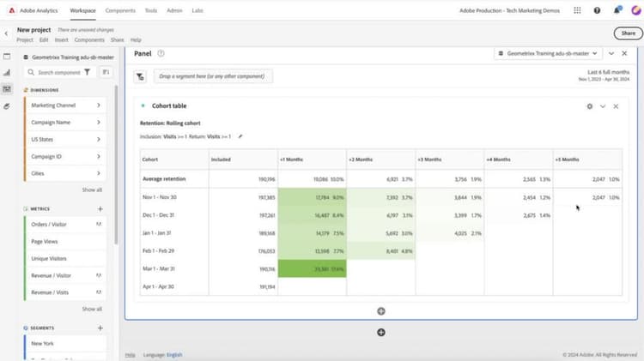The image size is (644, 361).
Task: Click the Share button
Action: click(x=628, y=33)
